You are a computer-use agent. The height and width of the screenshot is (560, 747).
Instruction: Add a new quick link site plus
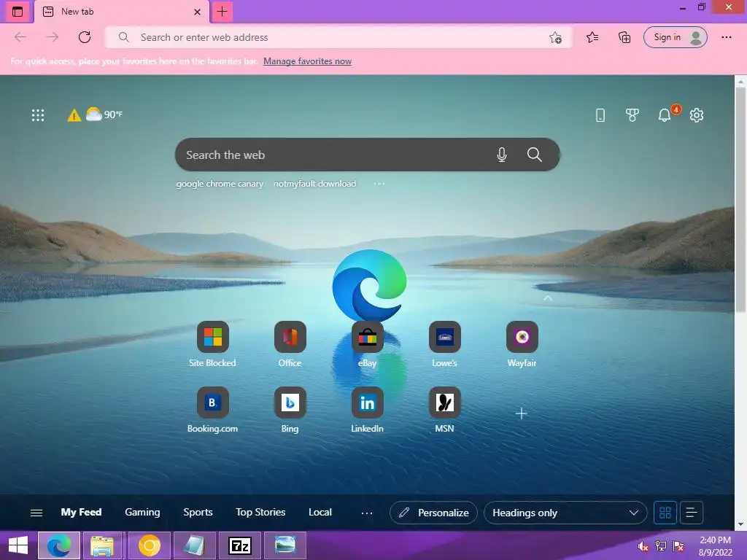click(521, 413)
